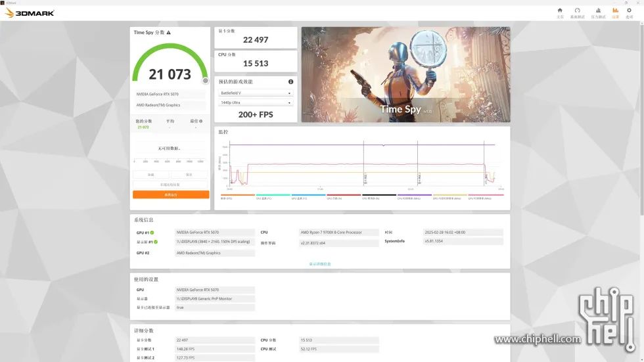644x362 pixels.
Task: Click graphics test 1 value 148.28 FPS
Action: coord(215,349)
